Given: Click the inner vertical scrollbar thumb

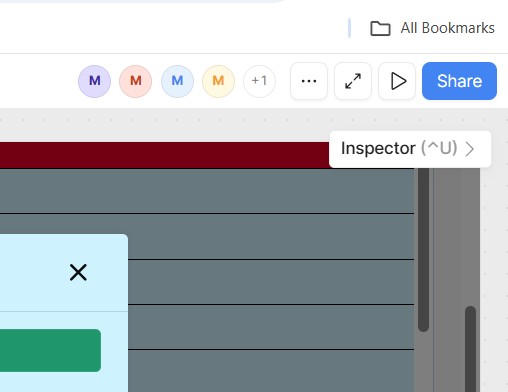Looking at the screenshot, I should tap(423, 250).
